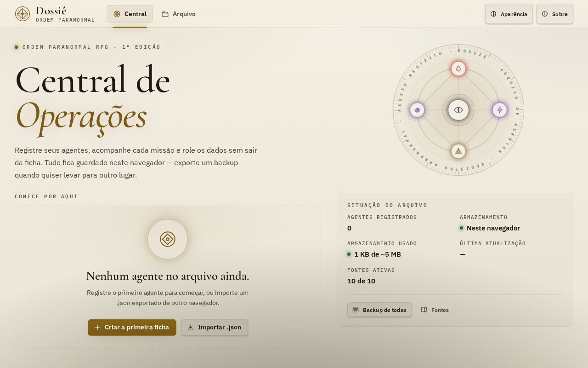
Task: Open the Fontes book link
Action: click(435, 310)
